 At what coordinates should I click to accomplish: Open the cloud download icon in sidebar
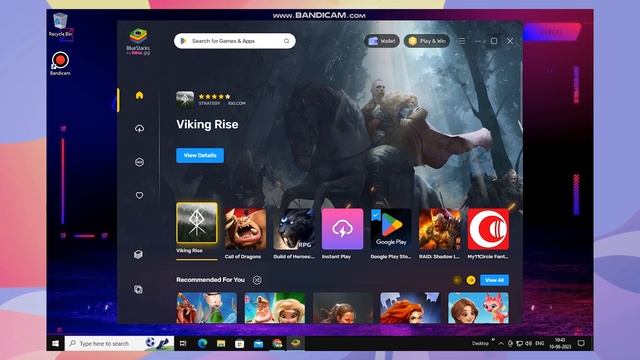click(x=139, y=129)
